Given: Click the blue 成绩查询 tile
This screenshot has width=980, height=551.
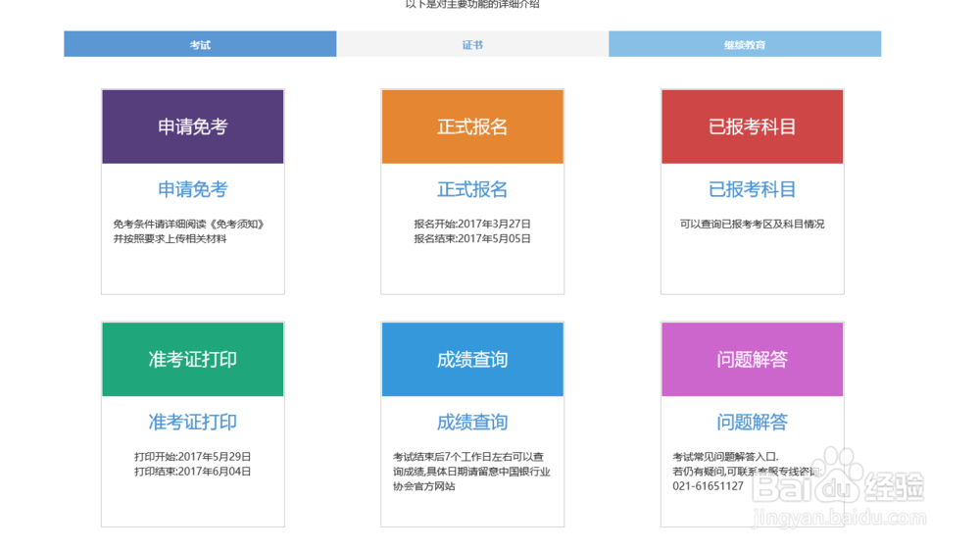Looking at the screenshot, I should (x=472, y=360).
